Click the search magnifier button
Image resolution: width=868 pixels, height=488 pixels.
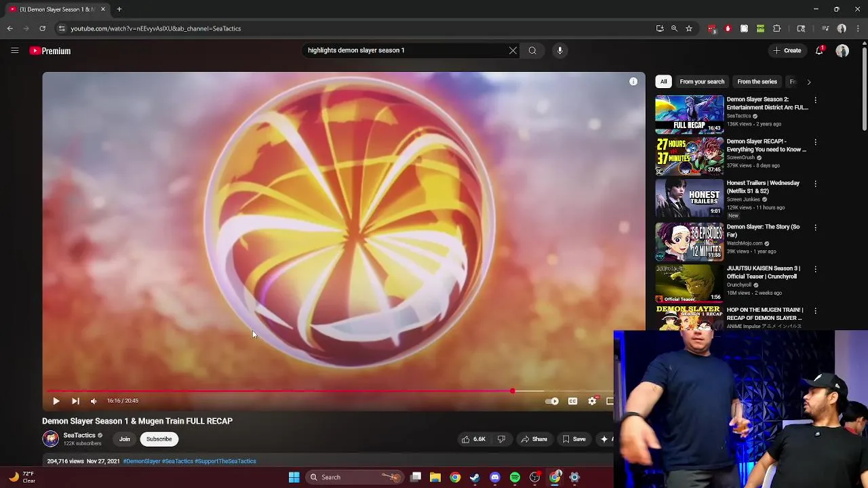click(x=532, y=50)
